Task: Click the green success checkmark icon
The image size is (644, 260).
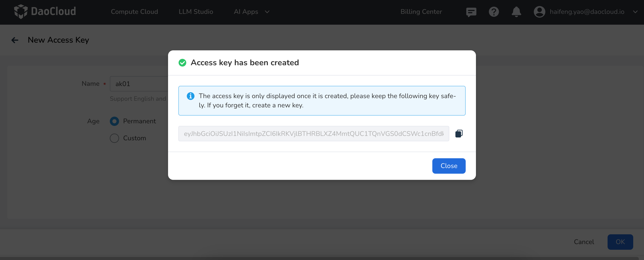Action: [182, 63]
